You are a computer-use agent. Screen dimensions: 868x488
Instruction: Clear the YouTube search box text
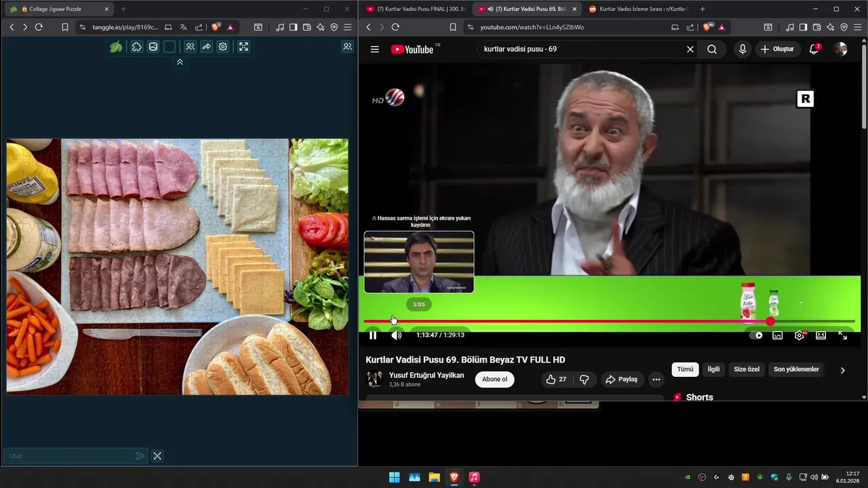point(690,49)
